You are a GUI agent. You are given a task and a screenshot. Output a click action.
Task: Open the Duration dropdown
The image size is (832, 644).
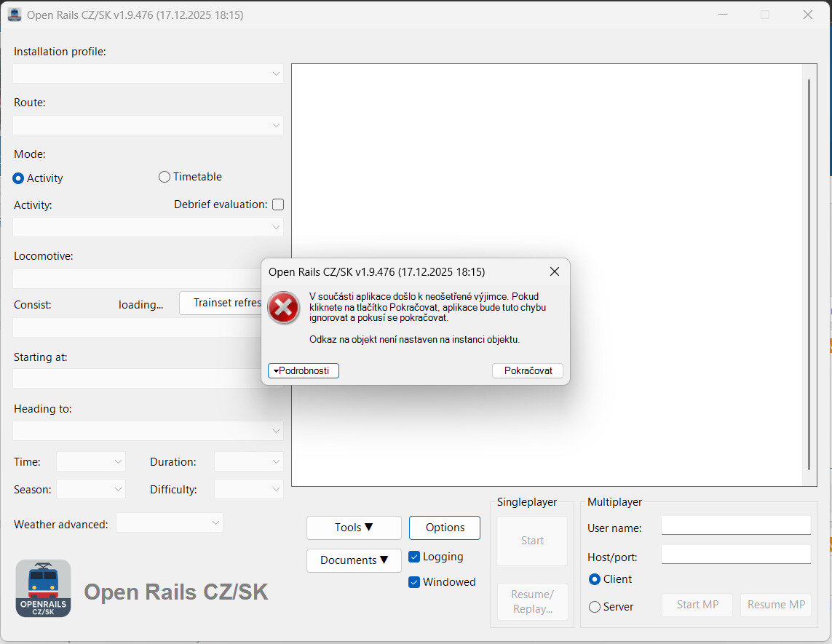click(x=249, y=461)
